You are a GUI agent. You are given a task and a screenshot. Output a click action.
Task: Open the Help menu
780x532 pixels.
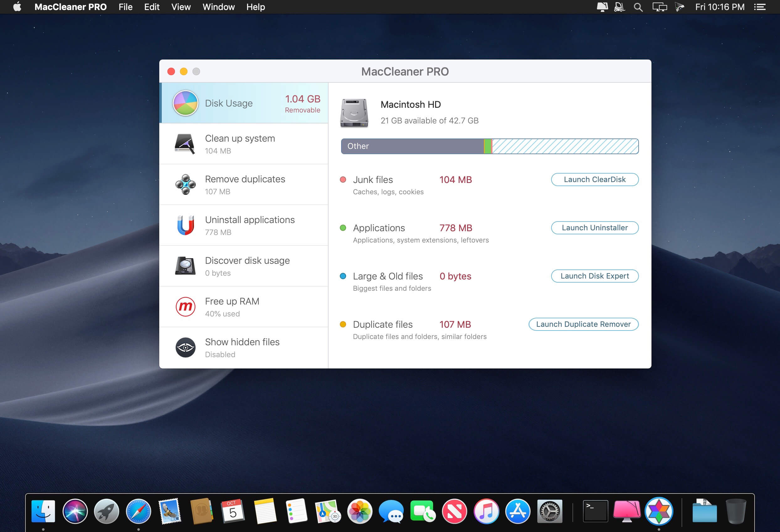click(256, 7)
